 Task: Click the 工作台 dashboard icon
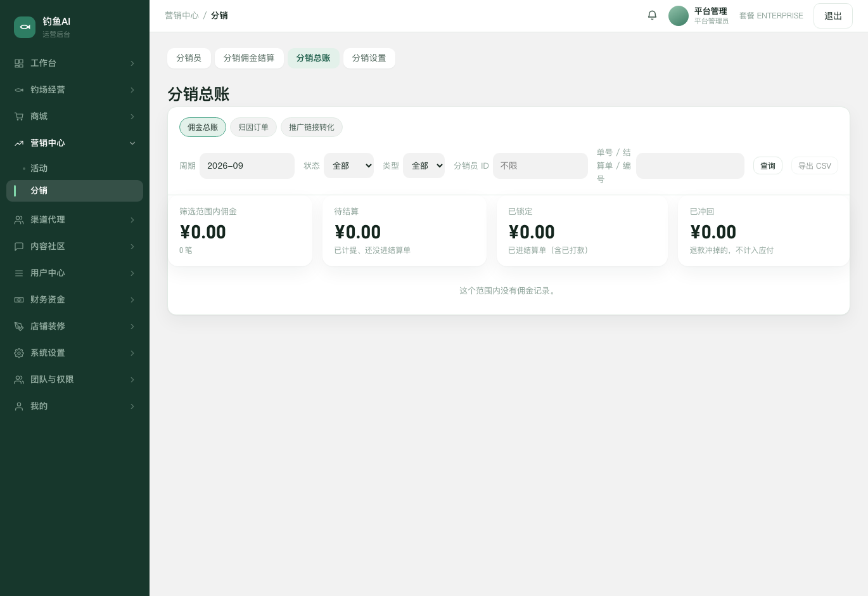pyautogui.click(x=19, y=63)
